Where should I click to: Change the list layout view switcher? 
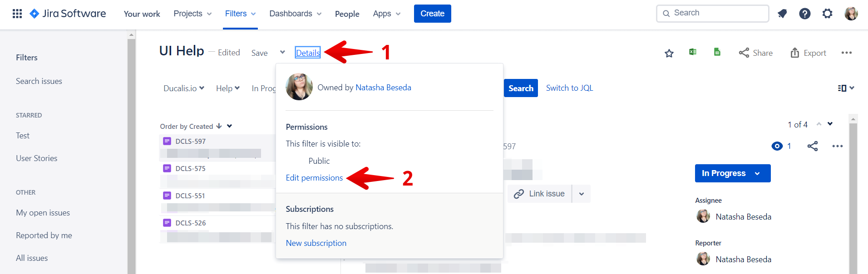click(x=846, y=88)
